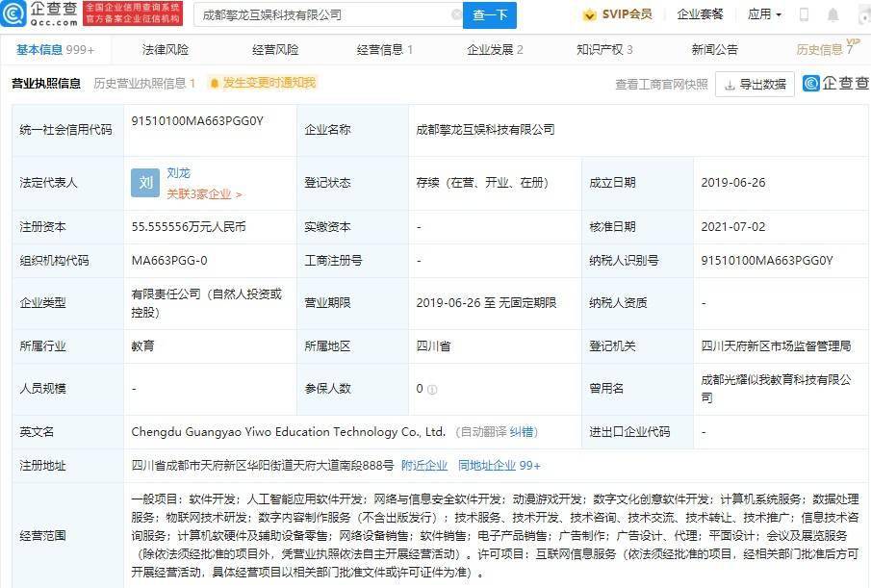
Task: Click the bell icon beside 发生变更时通知我
Action: pos(214,84)
